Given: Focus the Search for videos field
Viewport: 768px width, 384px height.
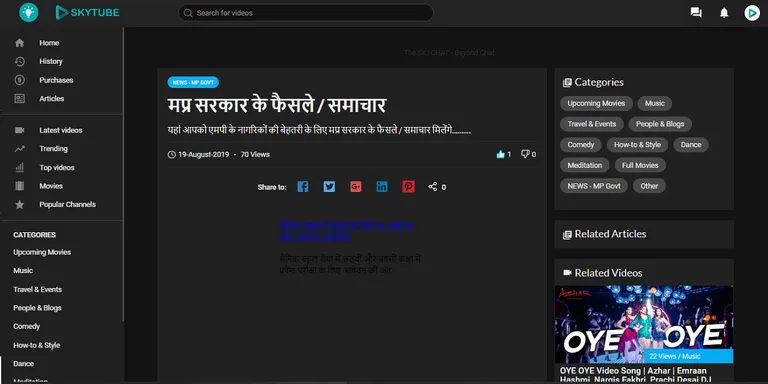Looking at the screenshot, I should 306,13.
